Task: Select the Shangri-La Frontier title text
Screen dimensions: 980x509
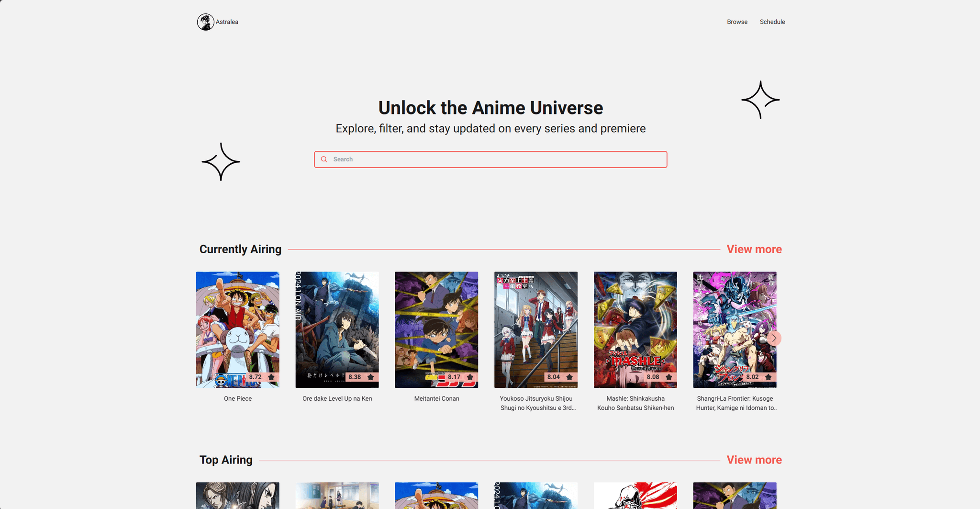Action: [x=736, y=403]
